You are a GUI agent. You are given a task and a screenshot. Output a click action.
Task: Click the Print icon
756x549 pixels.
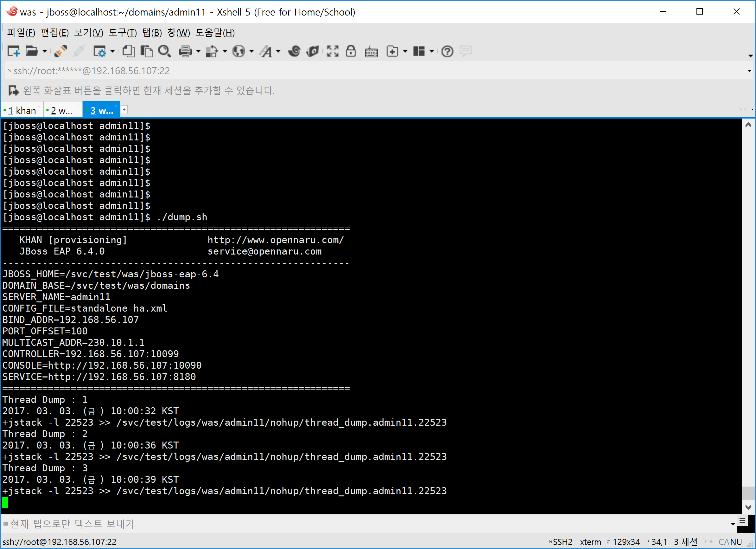tap(185, 51)
